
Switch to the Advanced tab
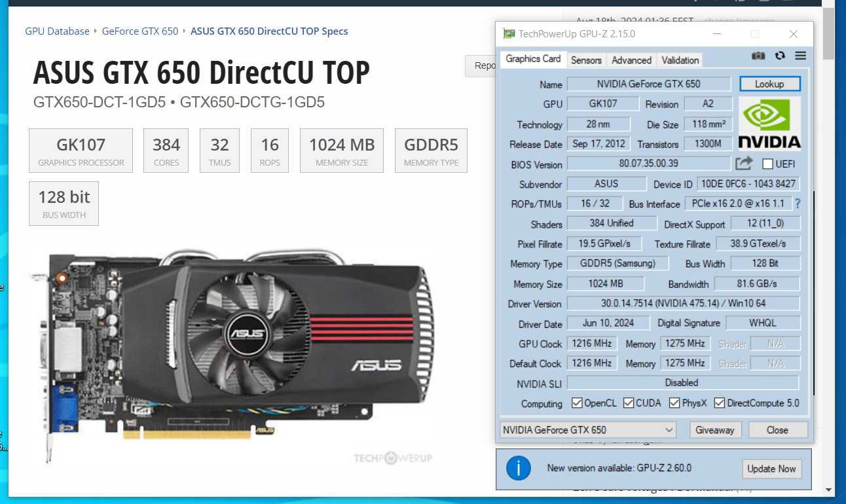pyautogui.click(x=631, y=60)
